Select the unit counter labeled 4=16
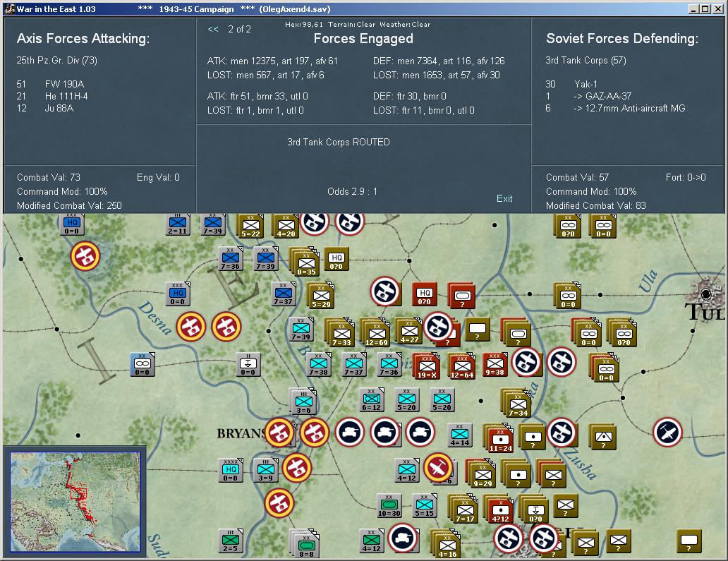 tap(447, 544)
